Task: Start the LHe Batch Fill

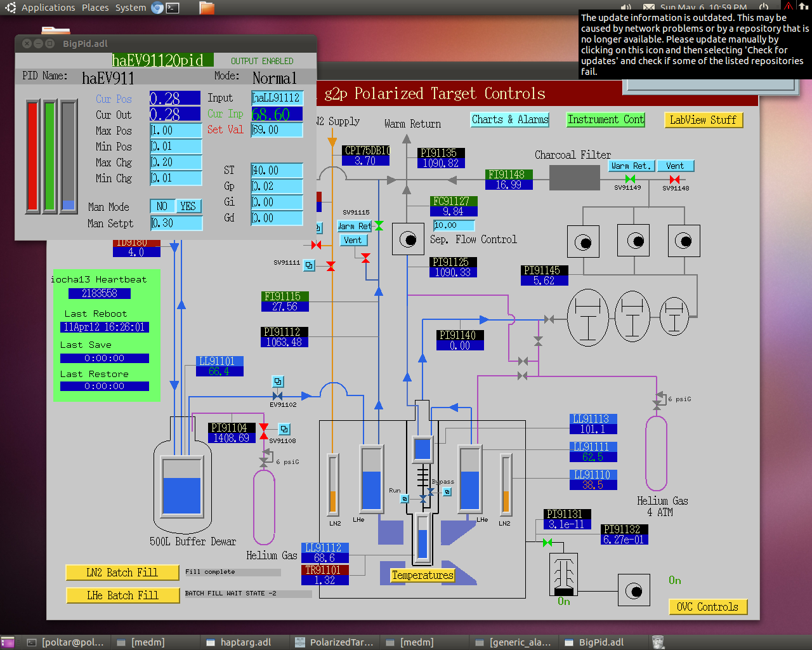Action: point(122,595)
